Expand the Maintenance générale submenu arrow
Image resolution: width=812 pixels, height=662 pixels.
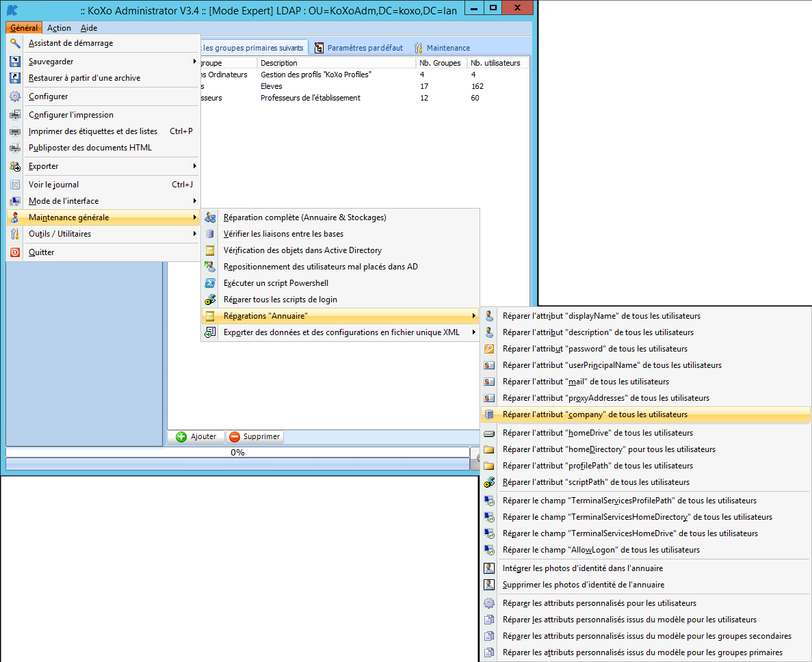(195, 217)
